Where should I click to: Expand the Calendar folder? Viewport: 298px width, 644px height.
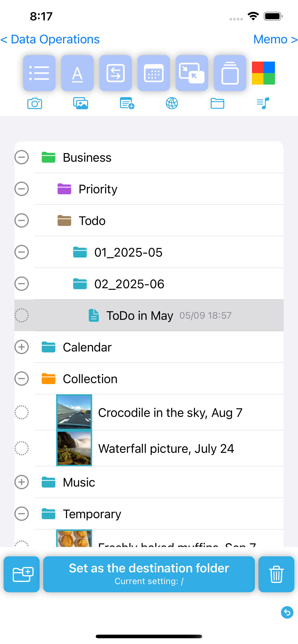coord(22,347)
